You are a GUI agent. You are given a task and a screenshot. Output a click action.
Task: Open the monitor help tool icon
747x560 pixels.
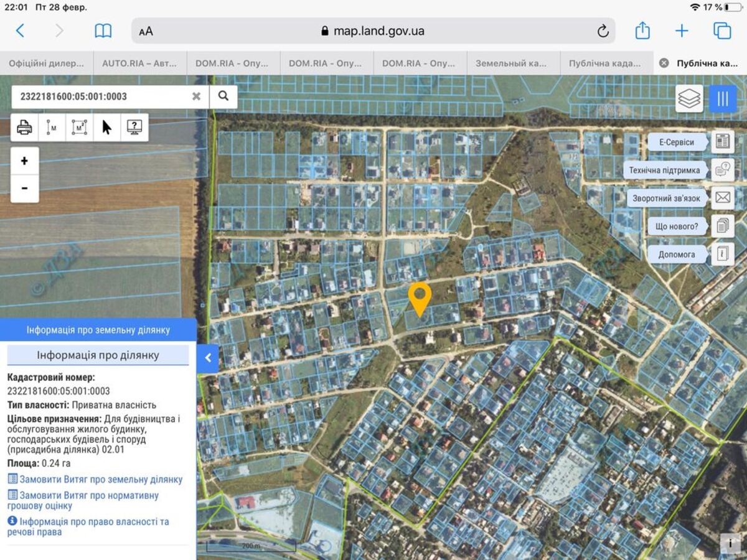pyautogui.click(x=134, y=128)
